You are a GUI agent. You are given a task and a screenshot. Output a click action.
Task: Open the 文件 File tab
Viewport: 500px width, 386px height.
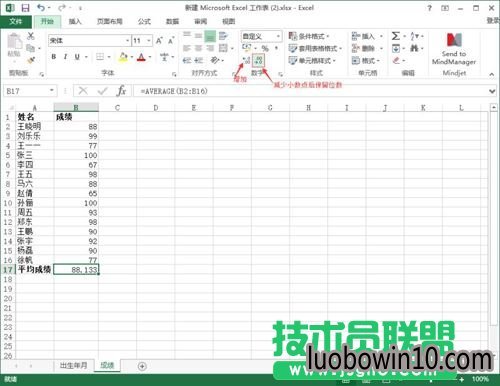tap(16, 22)
